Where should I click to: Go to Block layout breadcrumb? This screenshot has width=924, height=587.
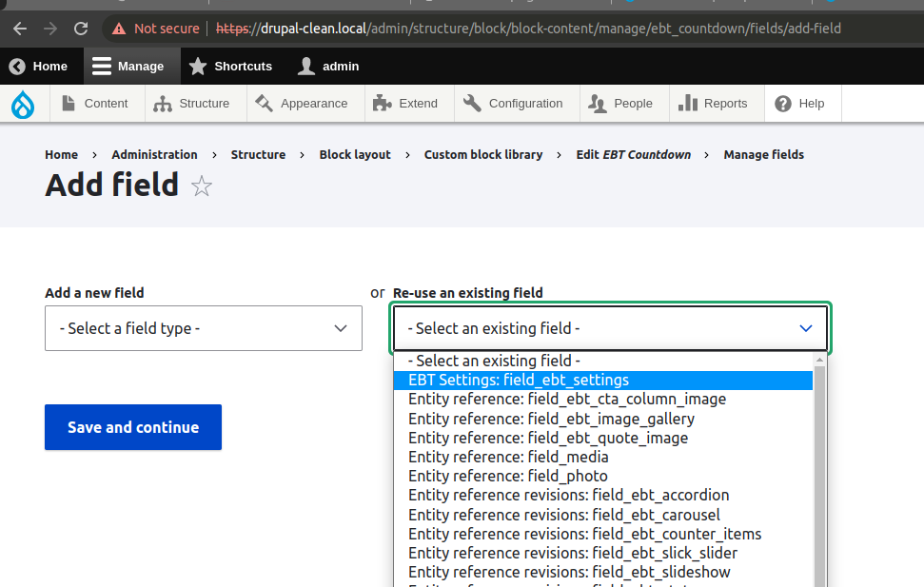(x=355, y=154)
